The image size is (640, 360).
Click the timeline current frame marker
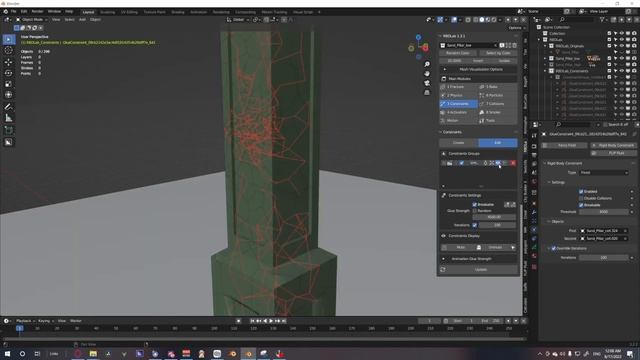coord(20,328)
